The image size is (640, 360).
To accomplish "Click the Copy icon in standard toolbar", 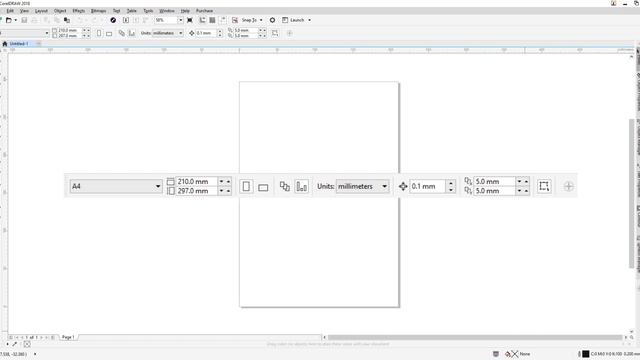I will tap(57, 20).
